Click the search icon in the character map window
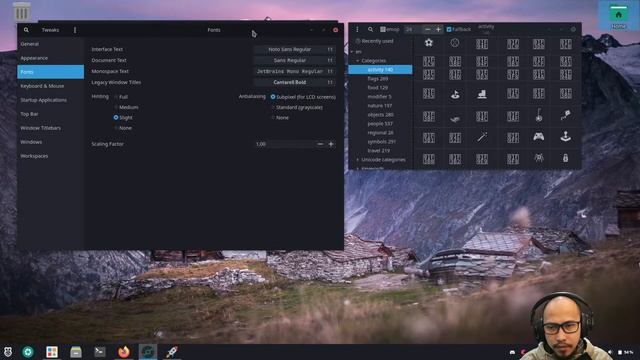Viewport: 640px width, 360px height. [370, 29]
